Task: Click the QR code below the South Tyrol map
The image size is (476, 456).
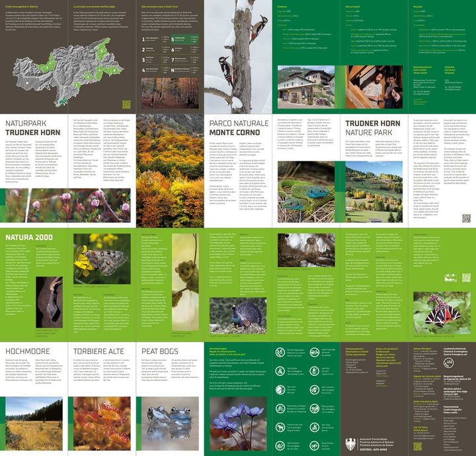Action: coord(126,104)
